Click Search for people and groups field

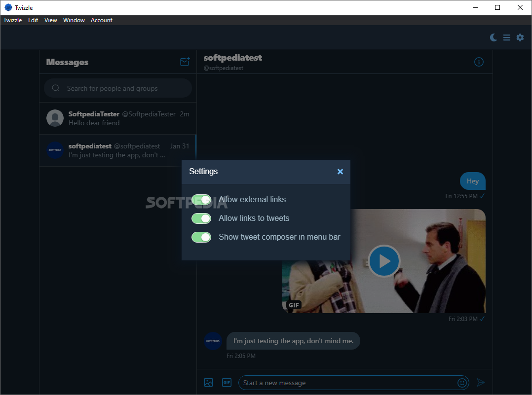pos(118,88)
